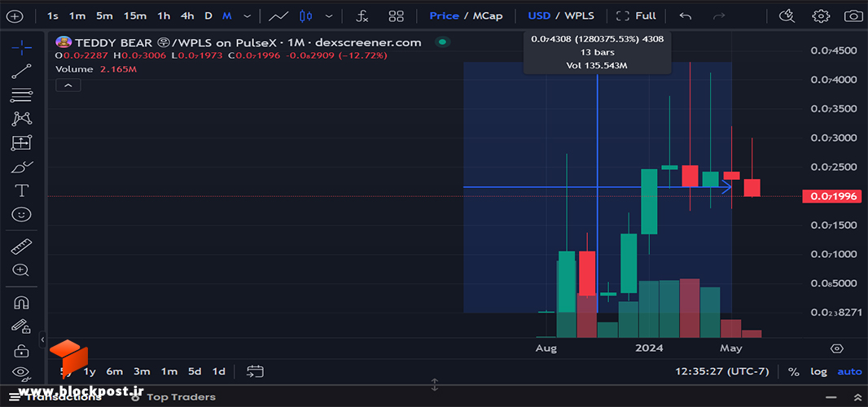The height and width of the screenshot is (407, 868).
Task: Switch to the Top Traders tab
Action: click(x=181, y=396)
